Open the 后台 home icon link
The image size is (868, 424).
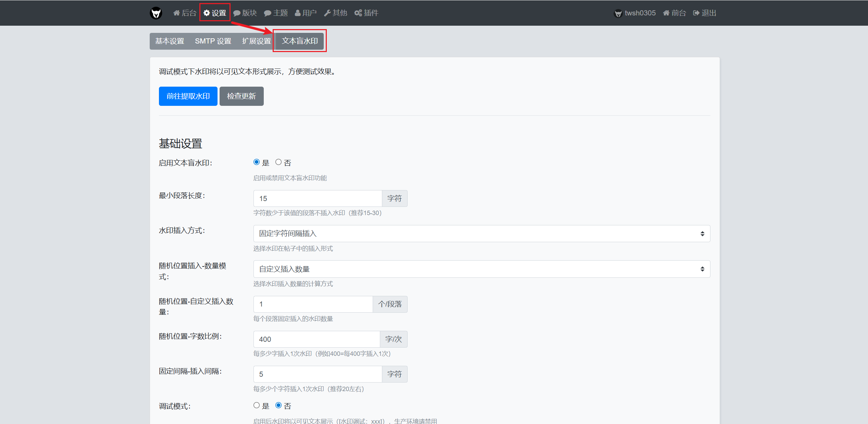pyautogui.click(x=185, y=13)
